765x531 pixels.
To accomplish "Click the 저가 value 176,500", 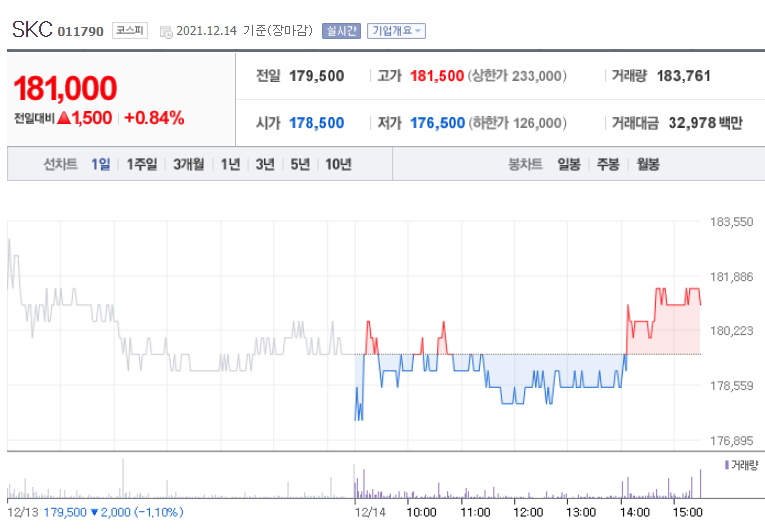I will pyautogui.click(x=437, y=123).
